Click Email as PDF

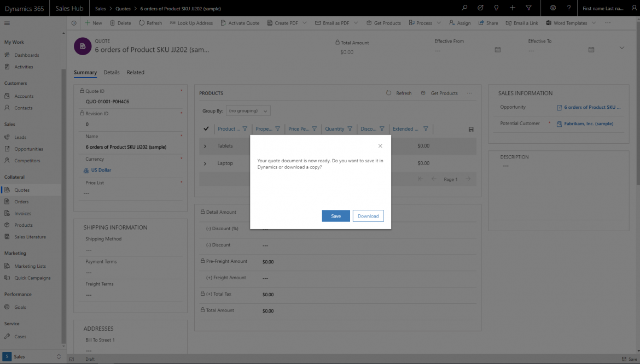(x=332, y=24)
